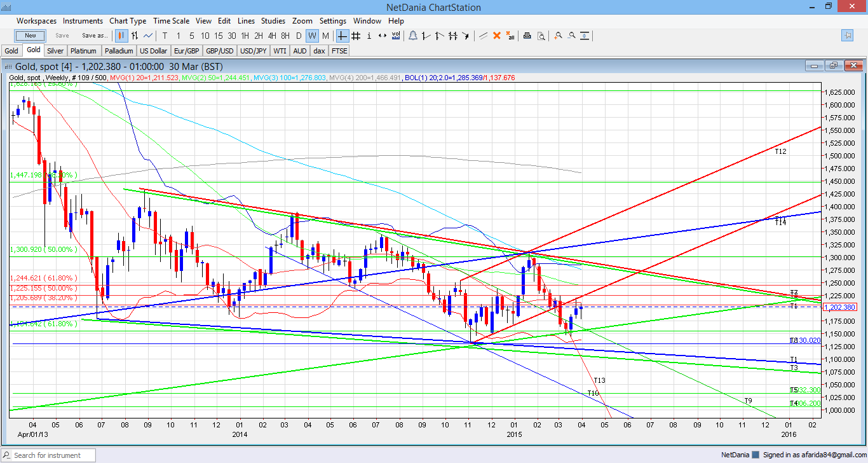
Task: Switch to the Silver tab
Action: [55, 50]
